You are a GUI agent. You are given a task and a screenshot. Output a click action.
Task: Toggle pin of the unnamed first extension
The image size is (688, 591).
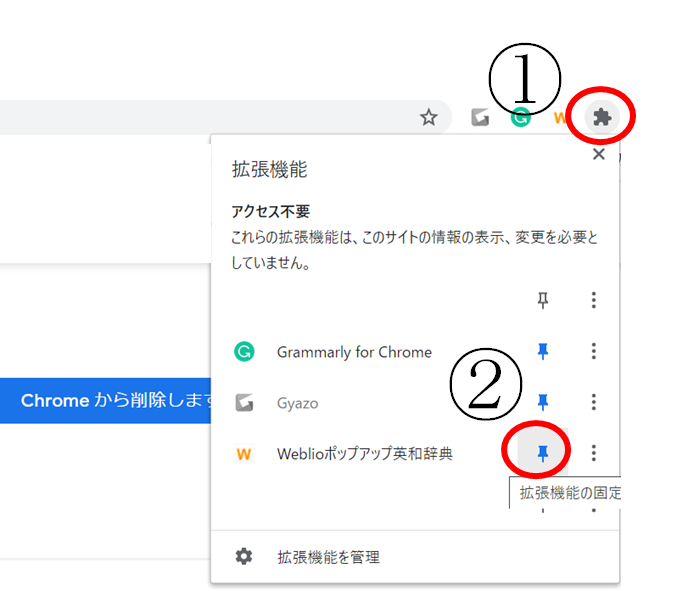coord(543,300)
